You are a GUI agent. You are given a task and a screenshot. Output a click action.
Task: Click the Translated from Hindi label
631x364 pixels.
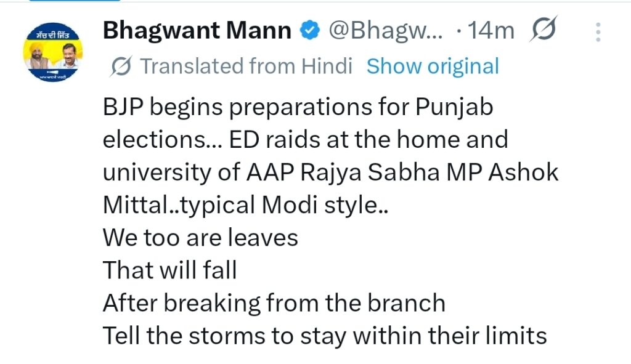tap(246, 66)
